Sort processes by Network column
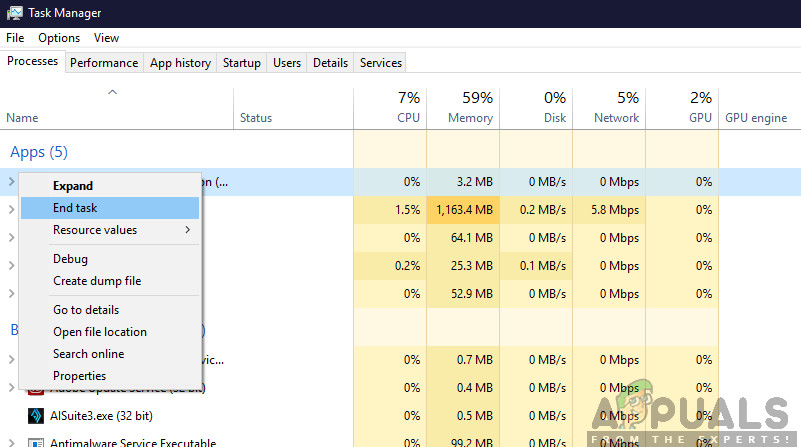The height and width of the screenshot is (447, 801). tap(609, 108)
